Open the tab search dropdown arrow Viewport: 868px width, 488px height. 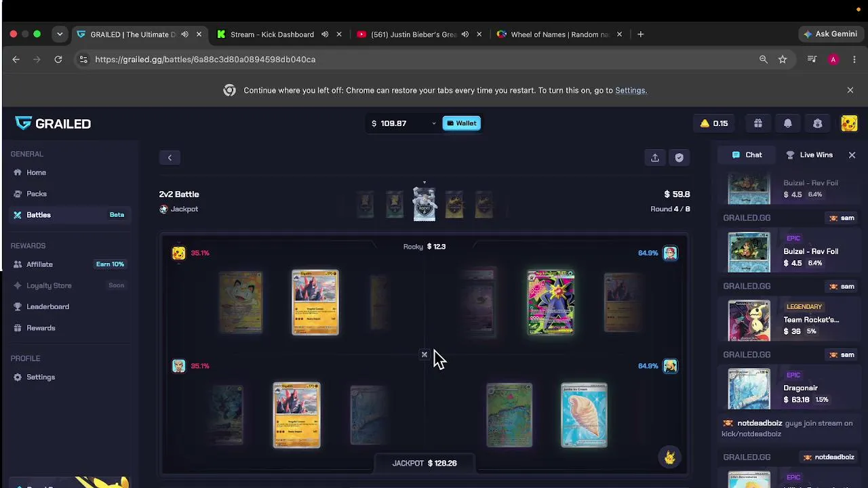60,35
